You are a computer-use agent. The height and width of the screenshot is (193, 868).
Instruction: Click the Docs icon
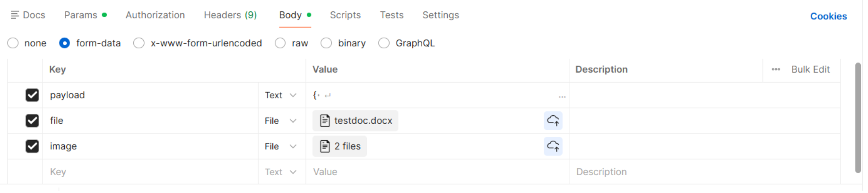[x=15, y=15]
